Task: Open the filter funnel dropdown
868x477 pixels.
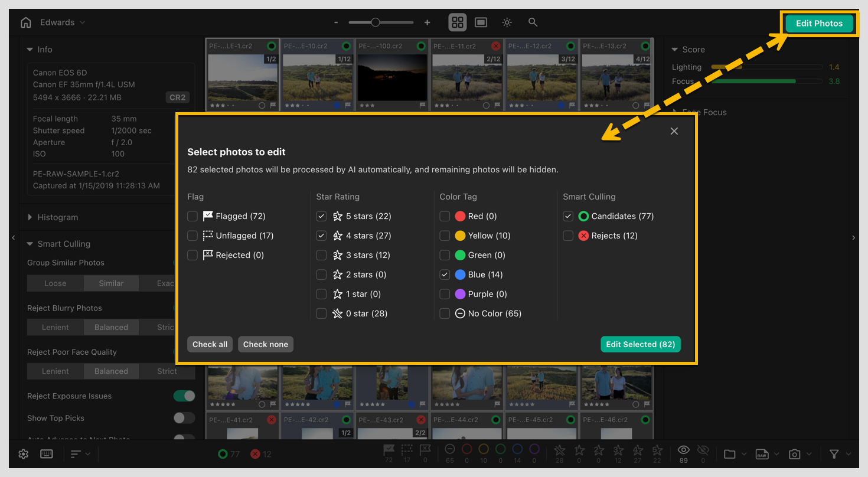Action: click(x=840, y=454)
